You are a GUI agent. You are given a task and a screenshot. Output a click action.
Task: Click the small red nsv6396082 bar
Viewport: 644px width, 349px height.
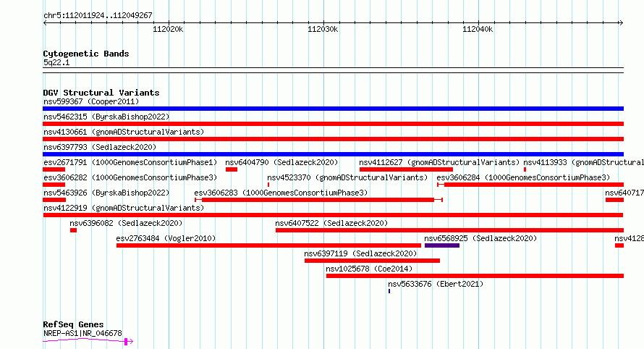click(73, 230)
